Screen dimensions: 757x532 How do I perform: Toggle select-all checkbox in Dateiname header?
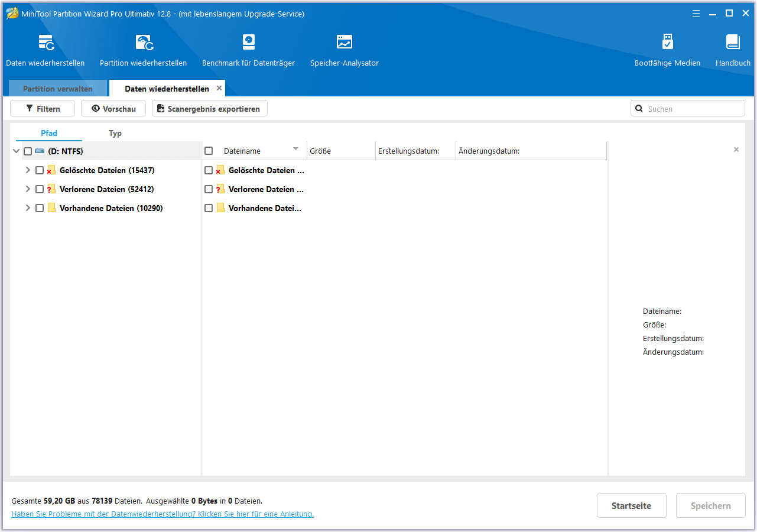[x=209, y=151]
